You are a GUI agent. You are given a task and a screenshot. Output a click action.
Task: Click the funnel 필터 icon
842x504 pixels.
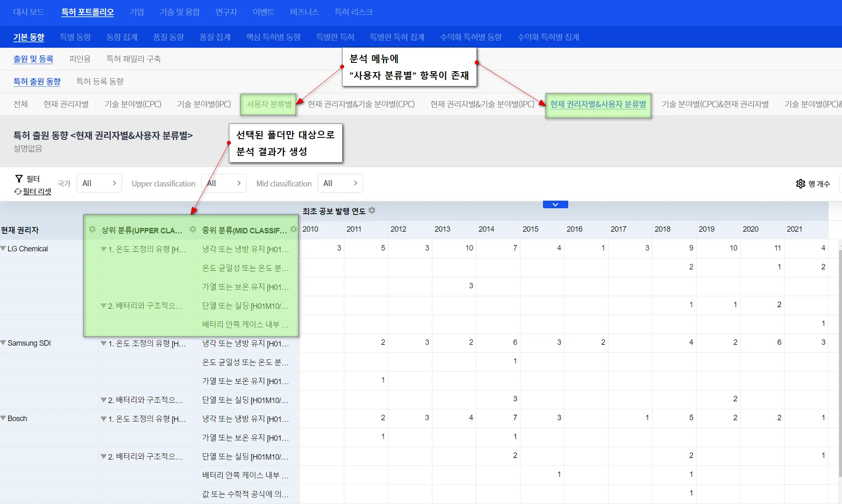(19, 179)
